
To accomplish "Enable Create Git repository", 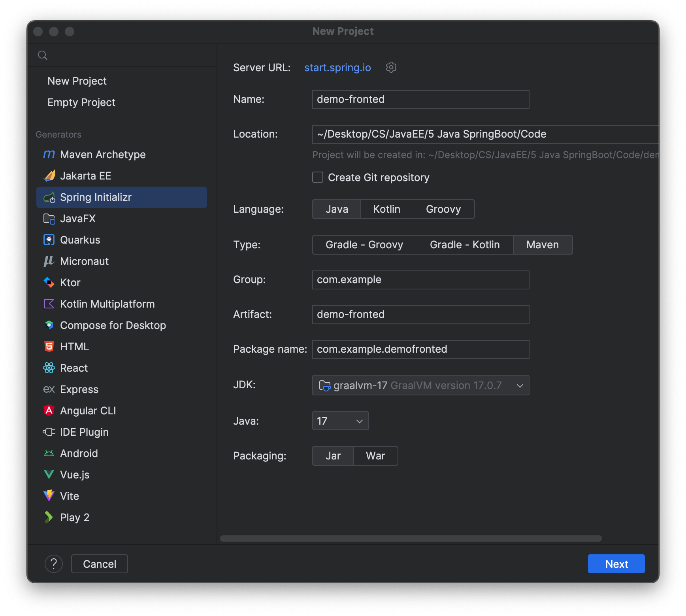I will (317, 177).
